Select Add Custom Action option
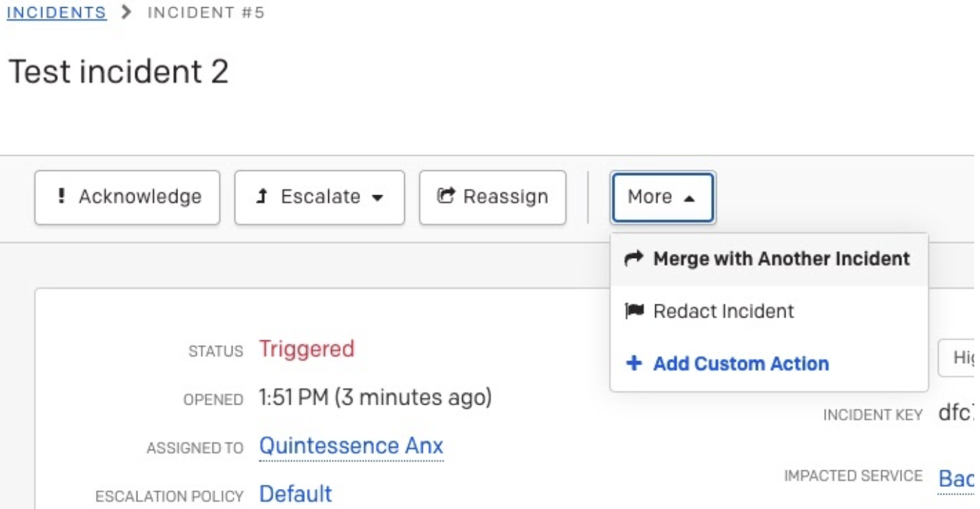 point(740,363)
